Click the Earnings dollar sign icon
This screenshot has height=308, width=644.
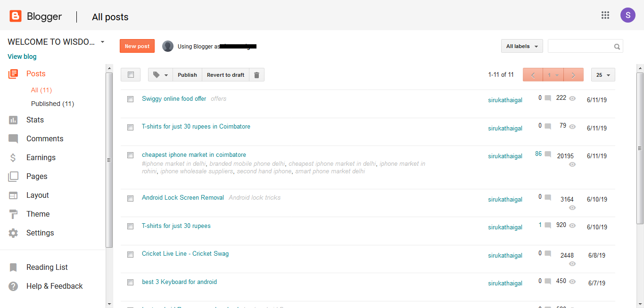click(x=13, y=158)
